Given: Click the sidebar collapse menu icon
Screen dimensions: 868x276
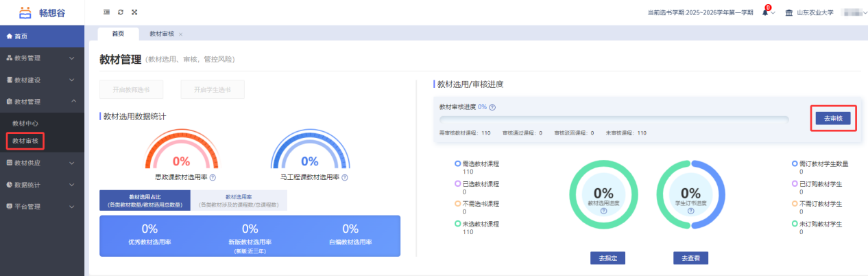Looking at the screenshot, I should pos(106,12).
